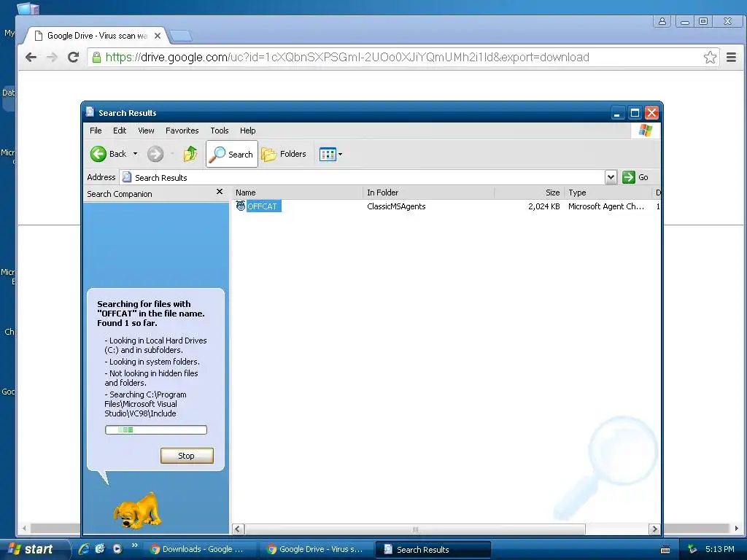This screenshot has width=747, height=560.
Task: Open a new Chrome tab
Action: pos(181,36)
